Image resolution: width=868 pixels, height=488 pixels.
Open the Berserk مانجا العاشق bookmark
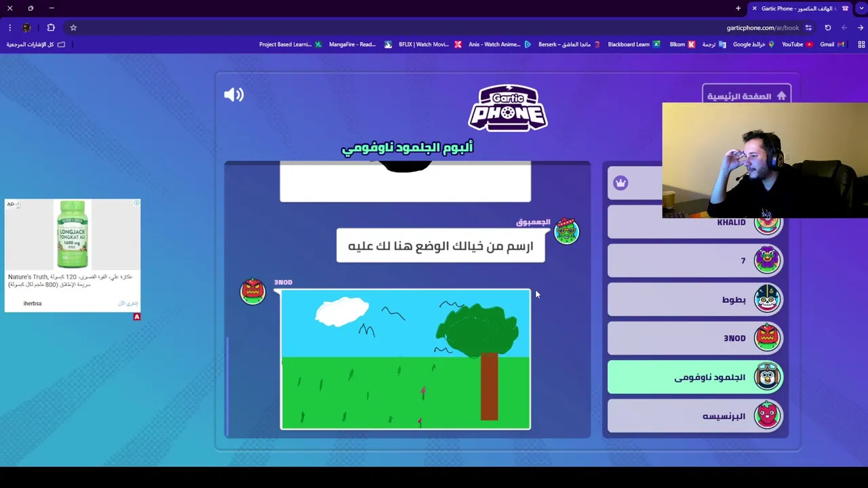pyautogui.click(x=569, y=45)
